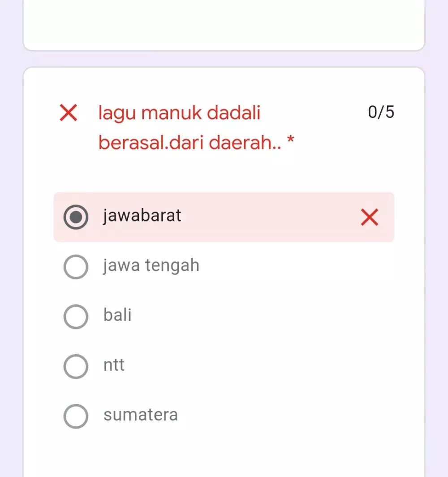
Task: Click the 0/5 score display
Action: point(381,112)
